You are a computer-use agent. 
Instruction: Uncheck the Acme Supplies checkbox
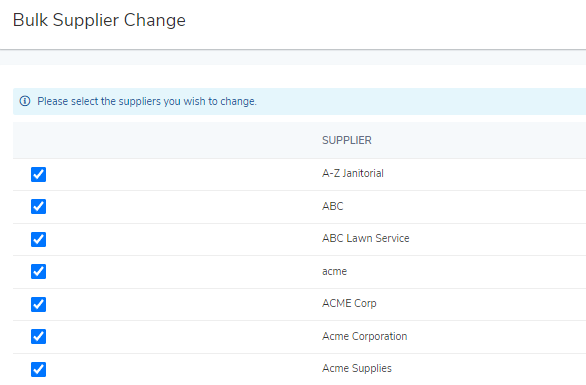(38, 369)
